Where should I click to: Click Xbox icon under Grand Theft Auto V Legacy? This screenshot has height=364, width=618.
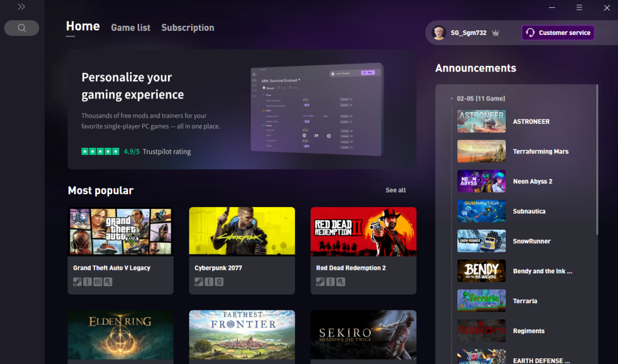coord(97,282)
